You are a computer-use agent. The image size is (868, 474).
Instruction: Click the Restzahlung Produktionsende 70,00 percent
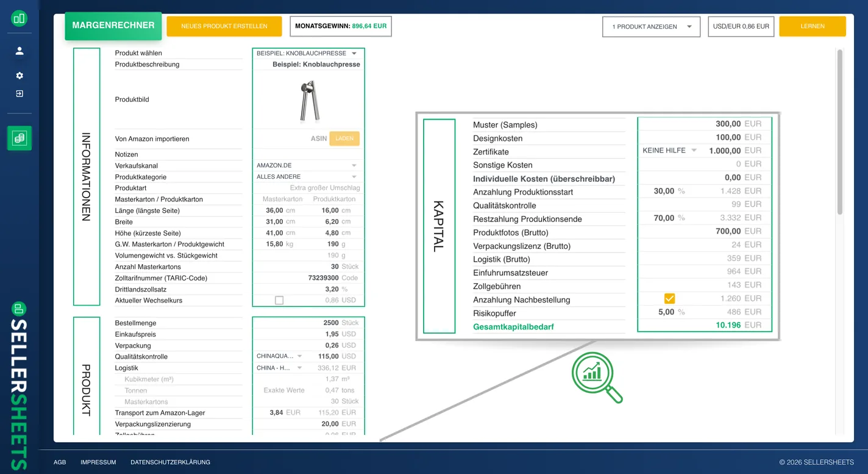[664, 218]
